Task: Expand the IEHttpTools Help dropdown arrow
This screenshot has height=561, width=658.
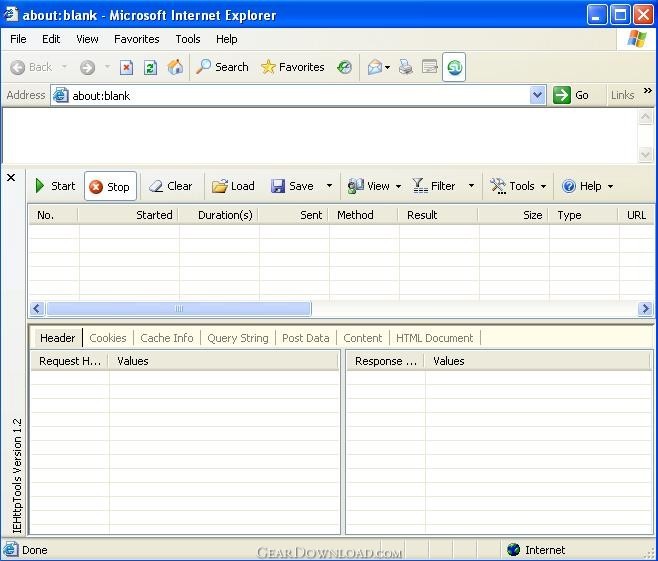Action: pos(610,186)
